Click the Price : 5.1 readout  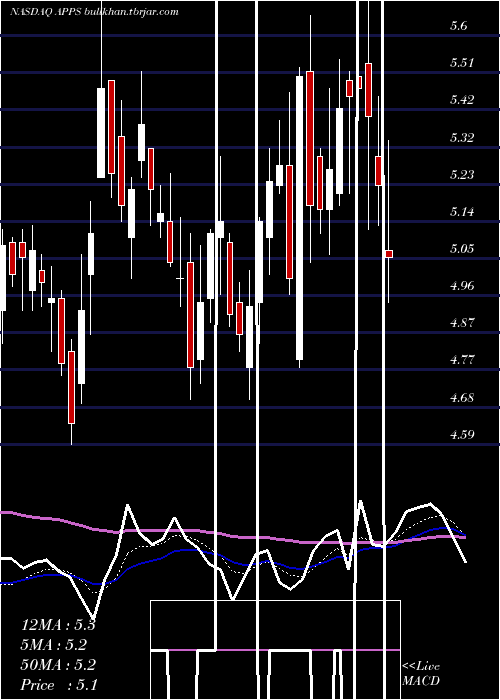pos(59,684)
